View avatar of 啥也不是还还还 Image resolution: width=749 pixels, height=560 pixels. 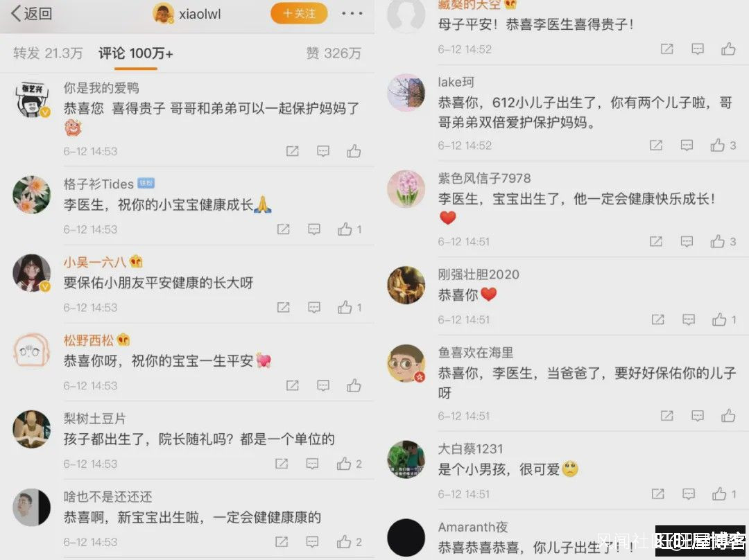point(31,507)
